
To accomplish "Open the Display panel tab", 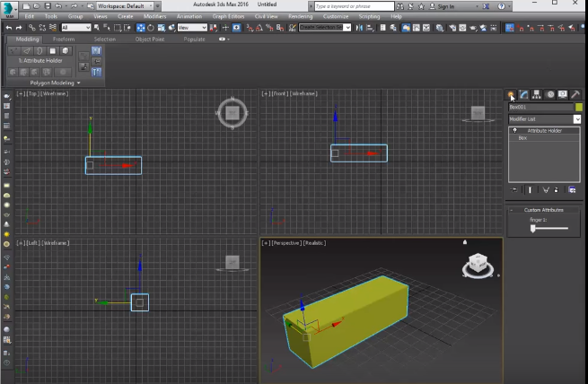I will (562, 94).
